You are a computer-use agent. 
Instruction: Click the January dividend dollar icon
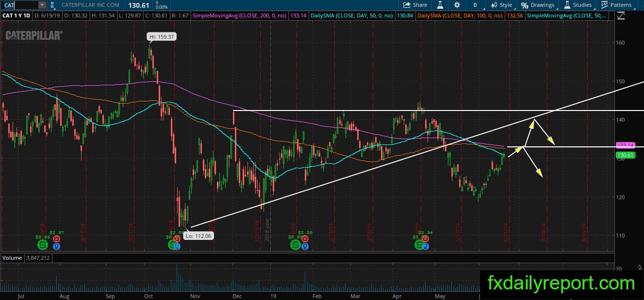pyautogui.click(x=295, y=245)
